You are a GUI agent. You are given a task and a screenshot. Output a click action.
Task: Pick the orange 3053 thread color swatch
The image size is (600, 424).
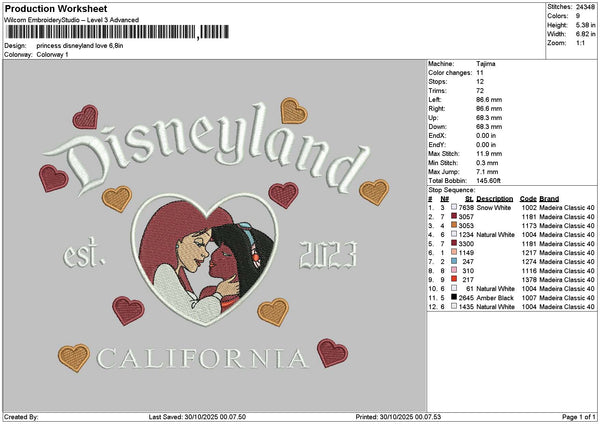click(455, 225)
